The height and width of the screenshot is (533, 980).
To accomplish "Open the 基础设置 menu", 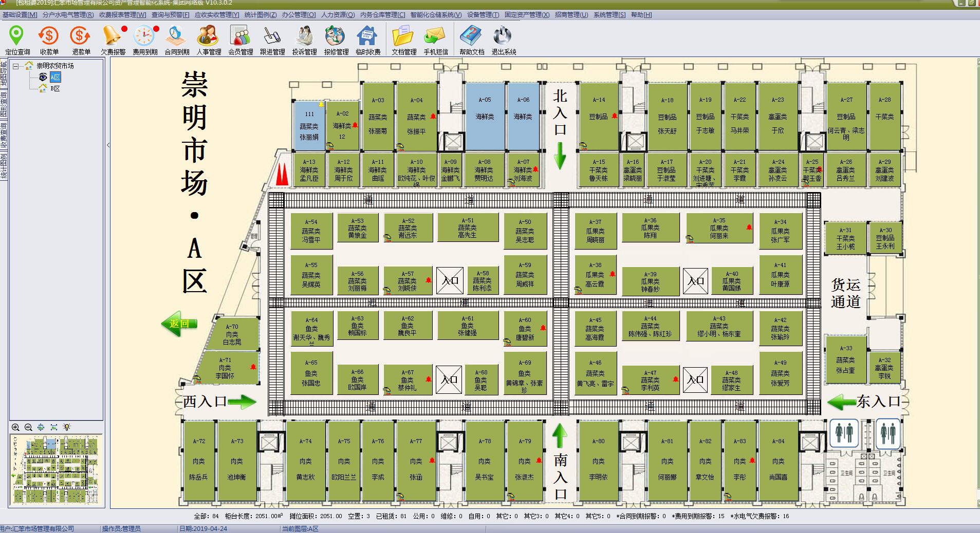I will [x=20, y=15].
